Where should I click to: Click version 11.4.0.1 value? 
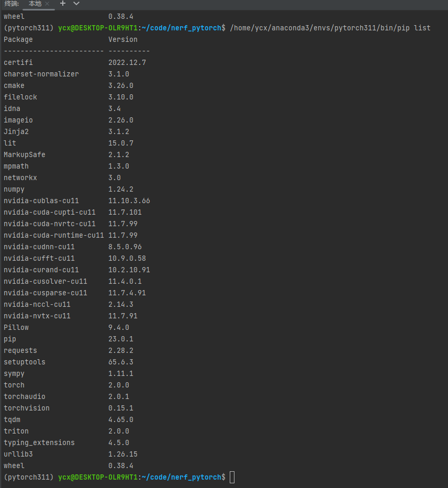[125, 281]
